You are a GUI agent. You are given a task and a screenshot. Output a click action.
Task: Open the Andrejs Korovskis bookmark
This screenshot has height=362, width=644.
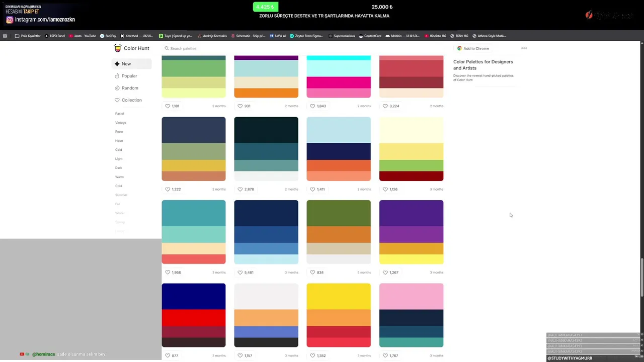(x=212, y=36)
